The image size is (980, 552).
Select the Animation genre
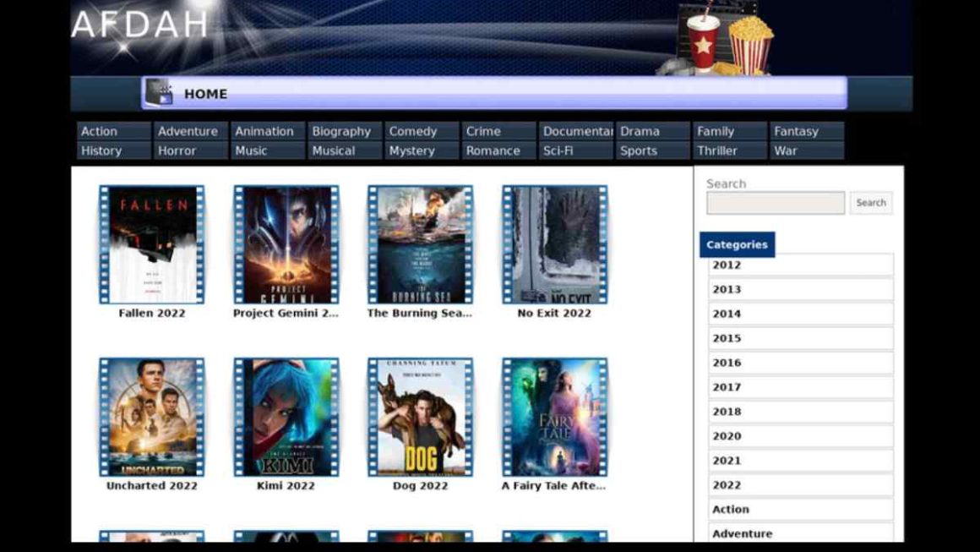pyautogui.click(x=268, y=131)
